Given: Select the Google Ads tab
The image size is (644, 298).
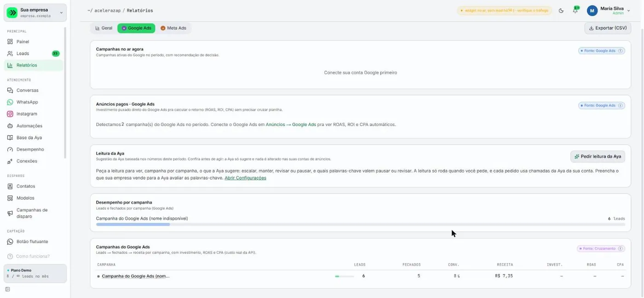Looking at the screenshot, I should [136, 28].
